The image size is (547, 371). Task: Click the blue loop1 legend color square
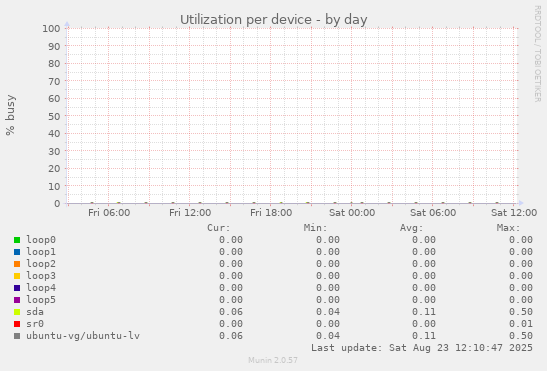[x=17, y=252]
